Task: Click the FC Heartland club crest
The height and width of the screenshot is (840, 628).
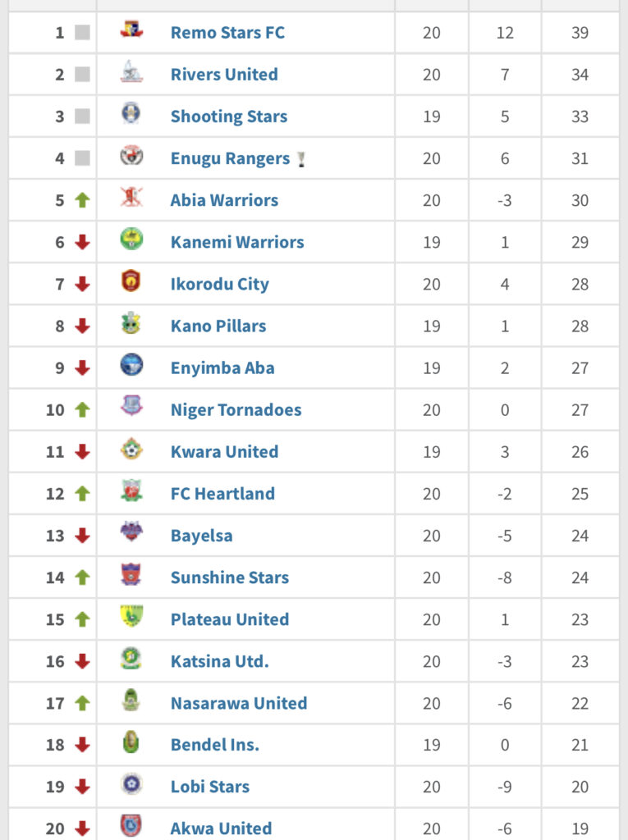Action: pos(131,492)
